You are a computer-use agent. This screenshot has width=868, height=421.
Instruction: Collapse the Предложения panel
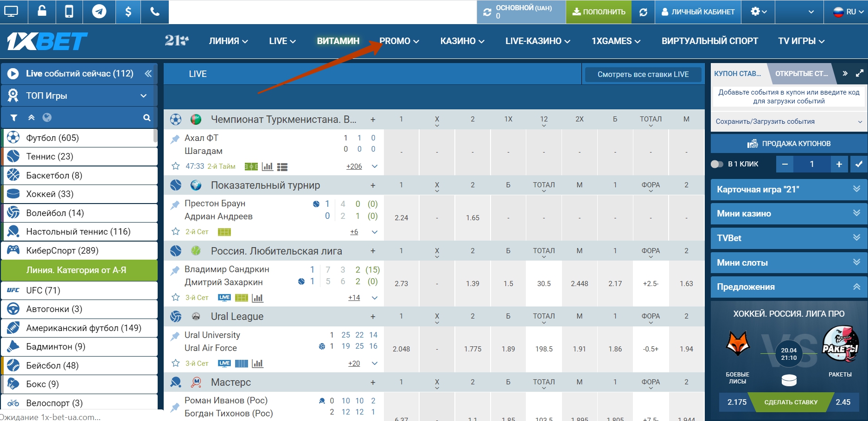pos(789,287)
